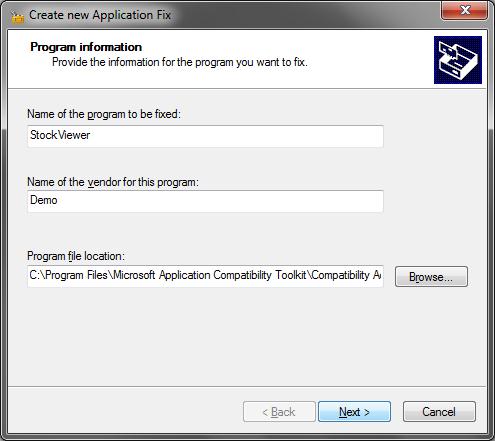
Task: Close the Create new Application Fix dialog
Action: [465, 10]
